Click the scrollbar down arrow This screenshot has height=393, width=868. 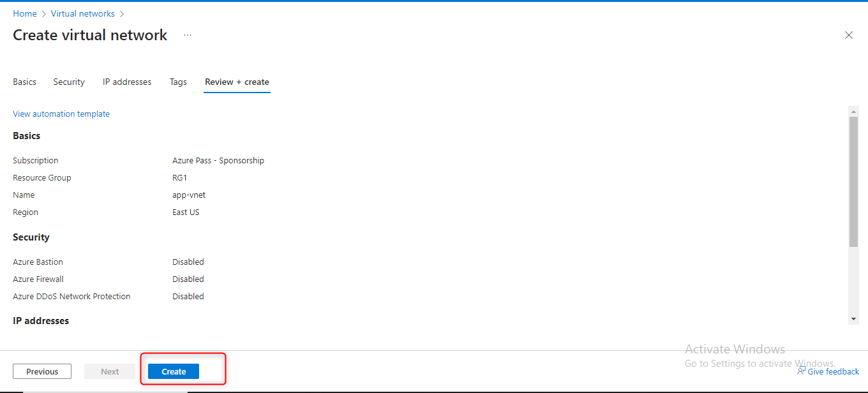853,318
